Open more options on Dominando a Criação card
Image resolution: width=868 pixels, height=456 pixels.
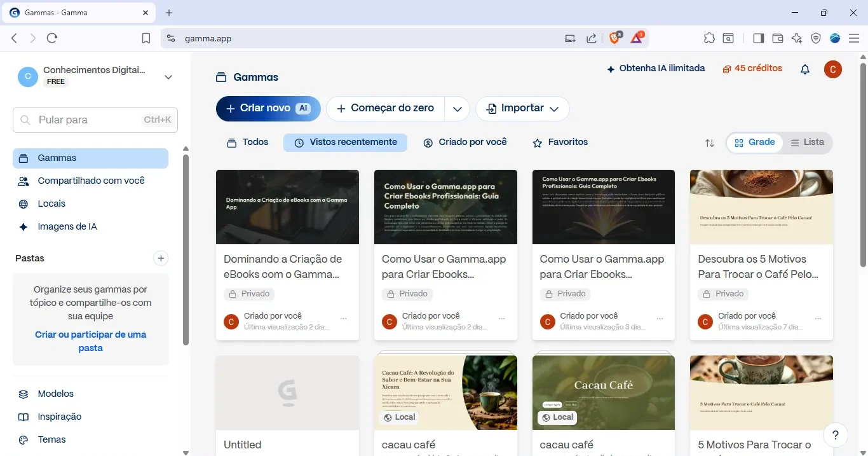pos(344,318)
